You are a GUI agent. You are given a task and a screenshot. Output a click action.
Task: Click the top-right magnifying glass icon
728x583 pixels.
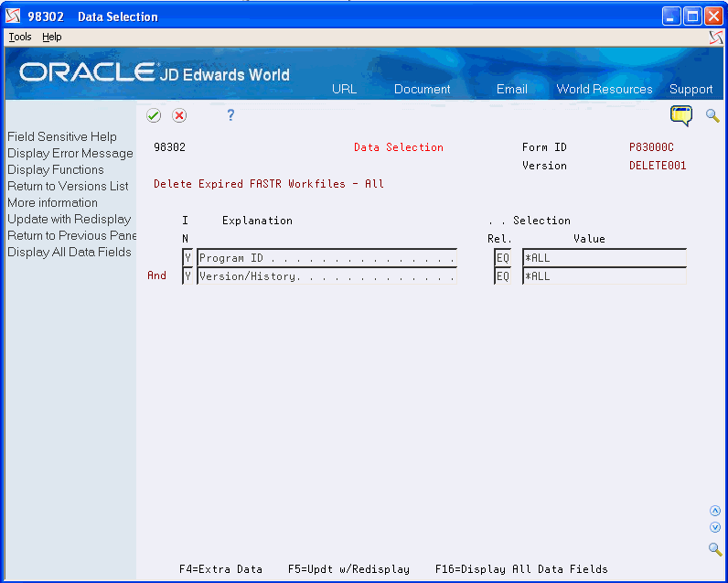[x=712, y=115]
